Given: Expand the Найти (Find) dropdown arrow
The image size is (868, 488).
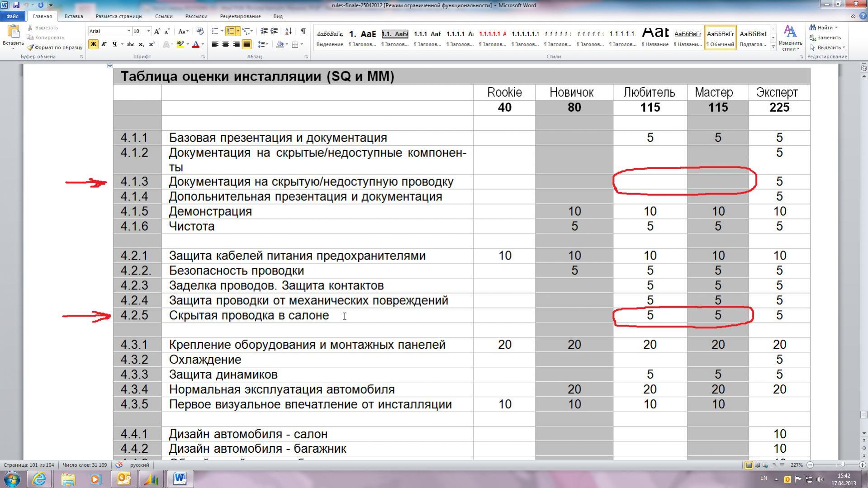Looking at the screenshot, I should click(x=836, y=28).
